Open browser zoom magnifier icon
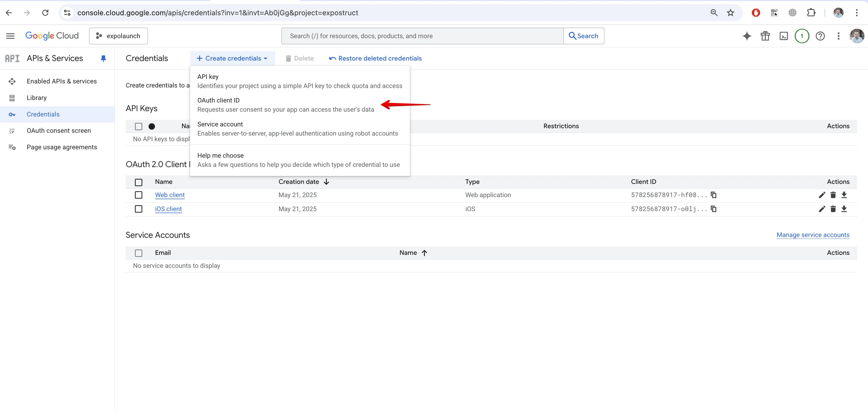The height and width of the screenshot is (411, 868). coord(714,13)
